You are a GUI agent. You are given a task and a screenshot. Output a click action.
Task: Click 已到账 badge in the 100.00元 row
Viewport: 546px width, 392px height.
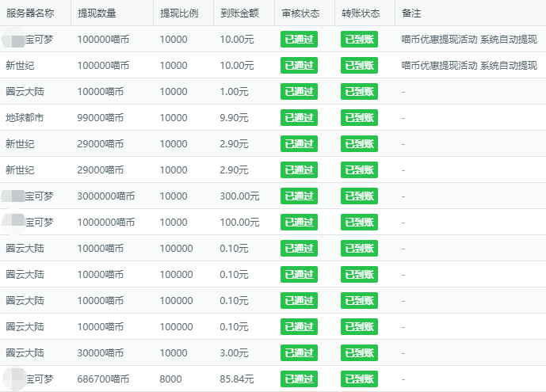coord(359,222)
